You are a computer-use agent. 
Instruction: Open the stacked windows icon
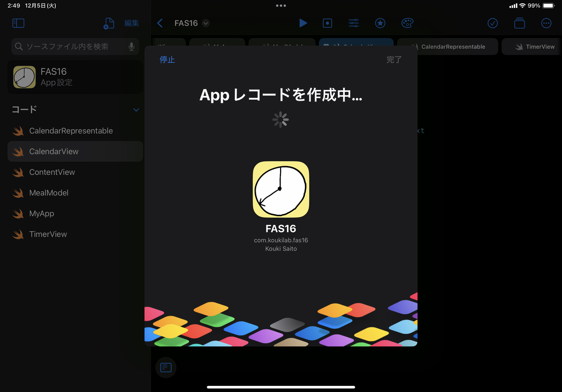519,23
